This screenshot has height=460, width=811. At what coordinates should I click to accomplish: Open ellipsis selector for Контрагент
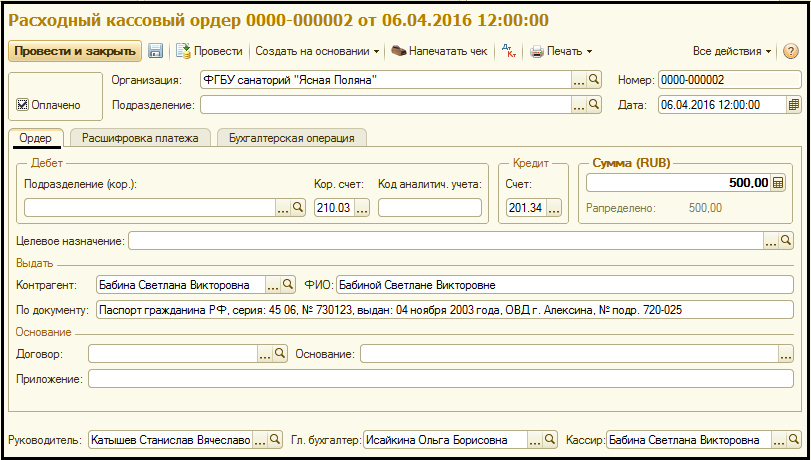coord(273,285)
